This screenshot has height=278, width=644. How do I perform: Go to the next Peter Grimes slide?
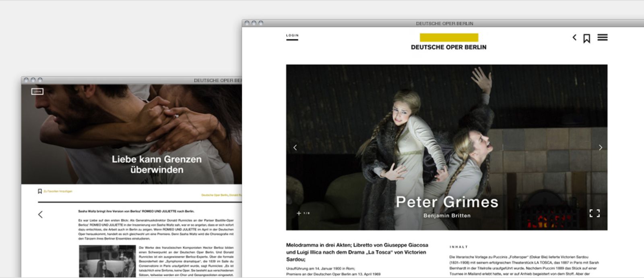coord(600,147)
